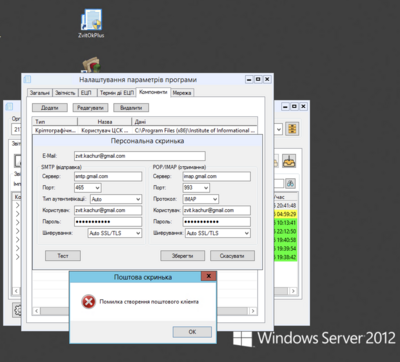The height and width of the screenshot is (362, 400).
Task: Select the 19:38:42 time cell
Action: 285,257
